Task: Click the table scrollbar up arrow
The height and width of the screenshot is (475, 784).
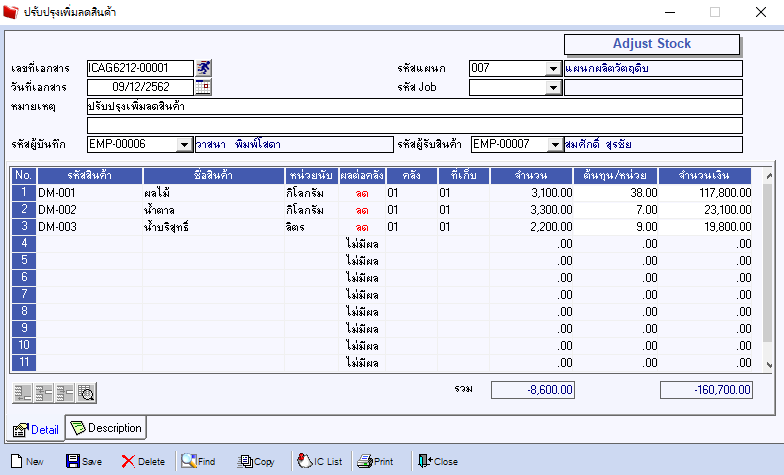Action: click(769, 176)
